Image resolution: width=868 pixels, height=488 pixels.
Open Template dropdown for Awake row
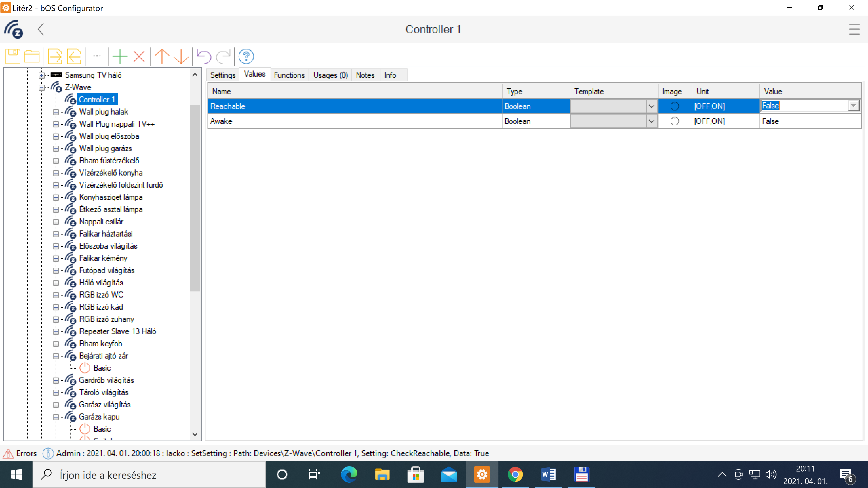[x=651, y=121]
